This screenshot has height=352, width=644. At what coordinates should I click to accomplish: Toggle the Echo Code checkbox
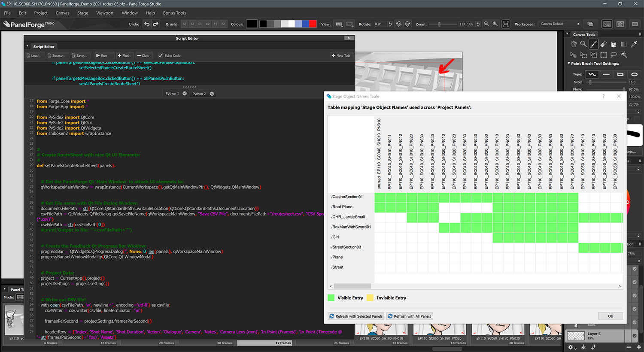tap(161, 55)
